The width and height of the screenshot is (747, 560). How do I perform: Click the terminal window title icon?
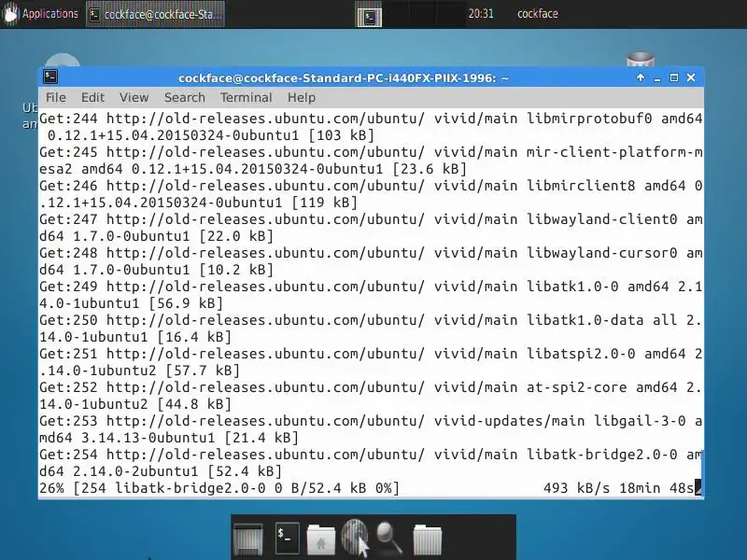point(50,77)
